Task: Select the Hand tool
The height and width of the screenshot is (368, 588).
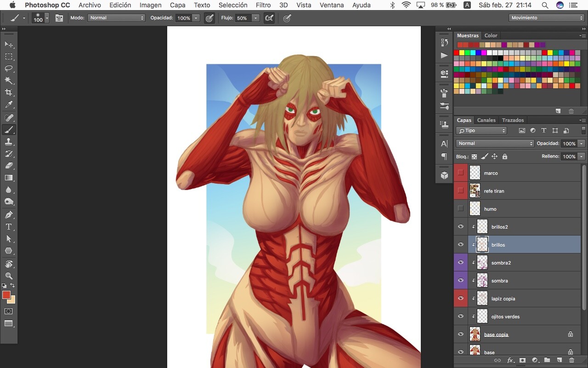Action: (x=9, y=264)
